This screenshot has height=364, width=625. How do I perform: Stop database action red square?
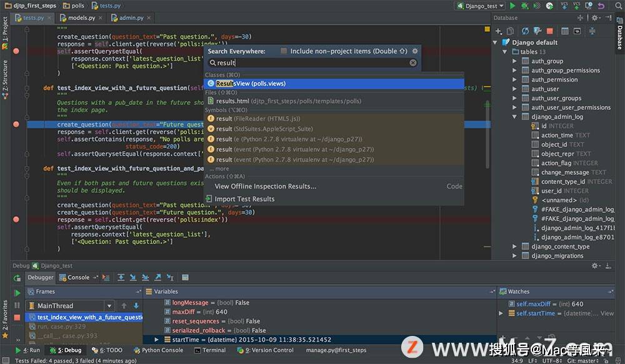tap(549, 31)
